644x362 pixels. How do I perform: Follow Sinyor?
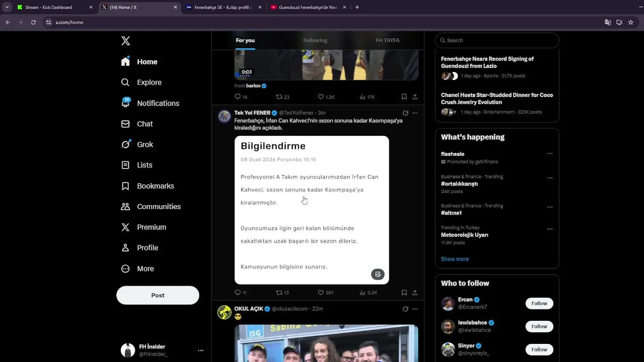point(539,349)
